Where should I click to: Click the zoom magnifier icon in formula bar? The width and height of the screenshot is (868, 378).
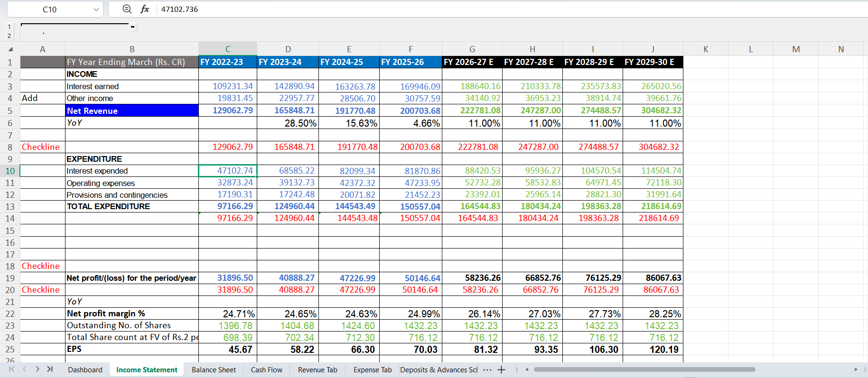click(127, 9)
